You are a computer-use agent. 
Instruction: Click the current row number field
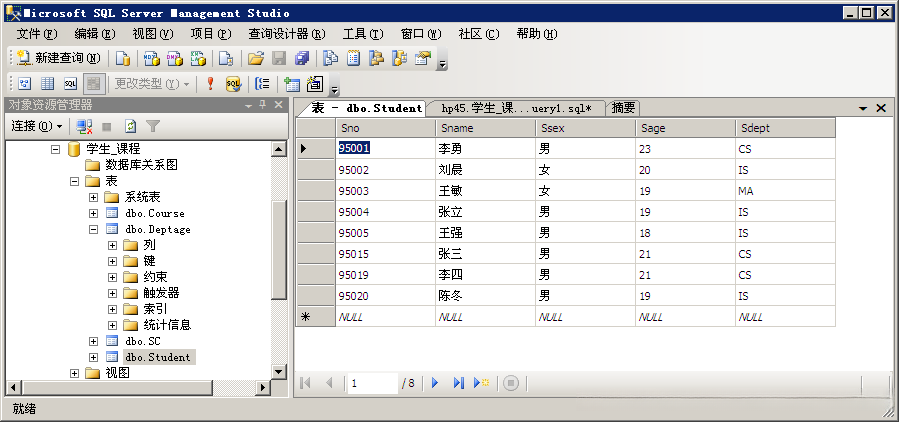(x=373, y=383)
